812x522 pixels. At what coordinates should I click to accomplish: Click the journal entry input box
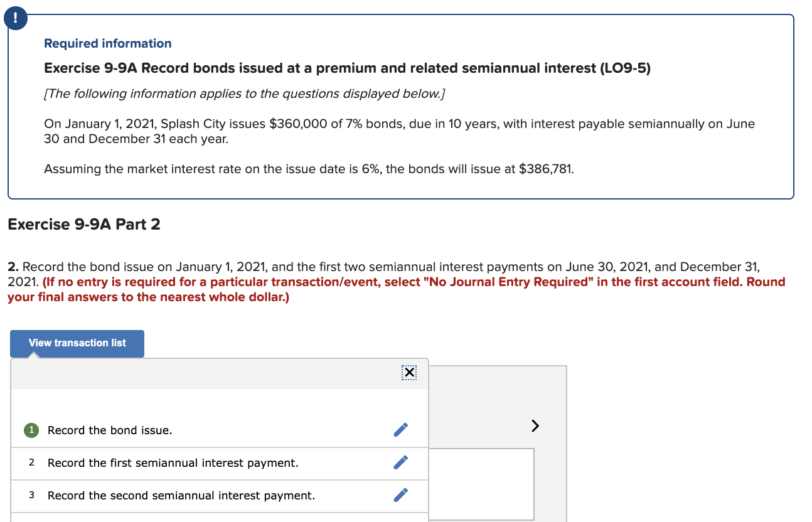(x=481, y=483)
